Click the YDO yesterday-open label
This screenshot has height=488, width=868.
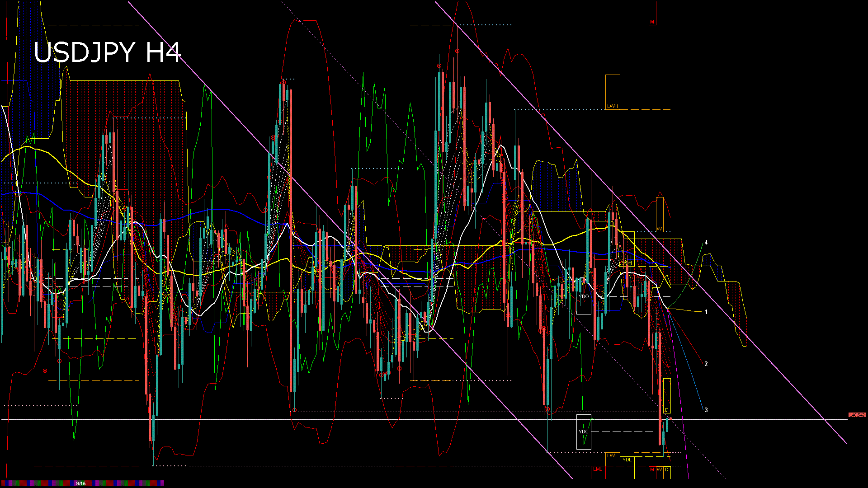click(x=584, y=296)
